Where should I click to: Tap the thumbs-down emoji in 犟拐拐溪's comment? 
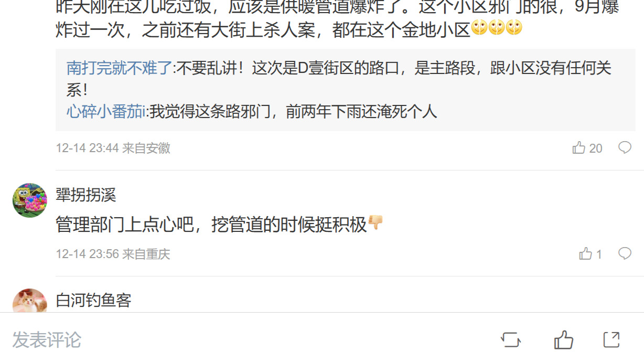[x=375, y=223]
